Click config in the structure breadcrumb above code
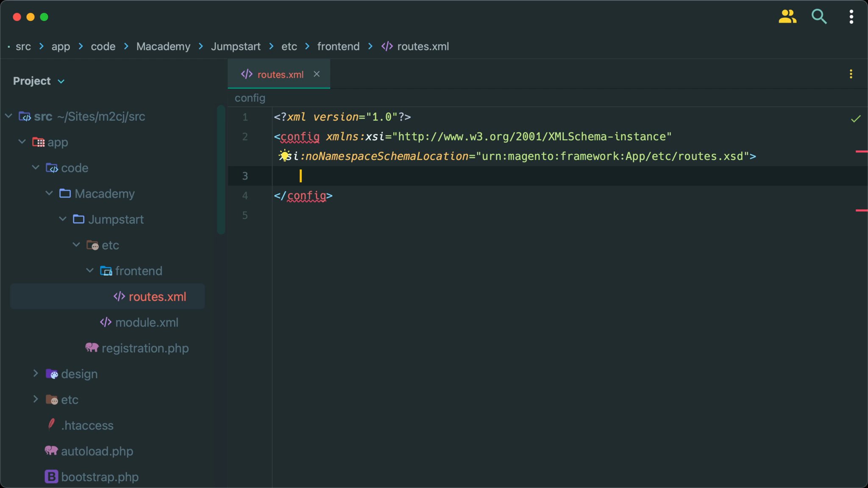Image resolution: width=868 pixels, height=488 pixels. pyautogui.click(x=249, y=98)
